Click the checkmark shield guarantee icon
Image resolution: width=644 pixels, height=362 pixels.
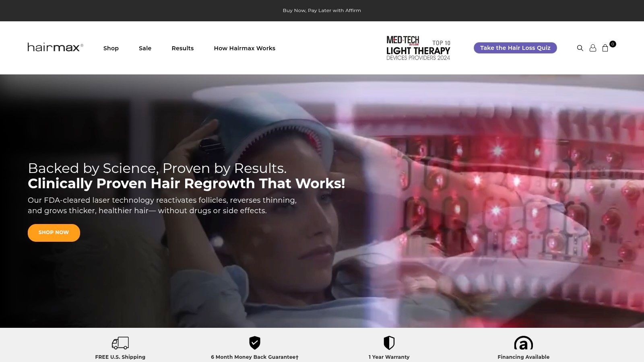coord(255,343)
